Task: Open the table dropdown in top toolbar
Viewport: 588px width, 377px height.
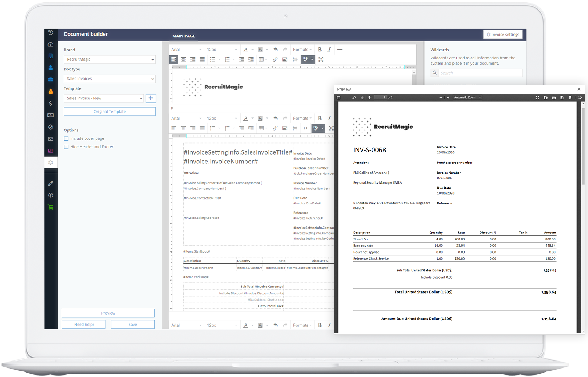Action: 263,59
